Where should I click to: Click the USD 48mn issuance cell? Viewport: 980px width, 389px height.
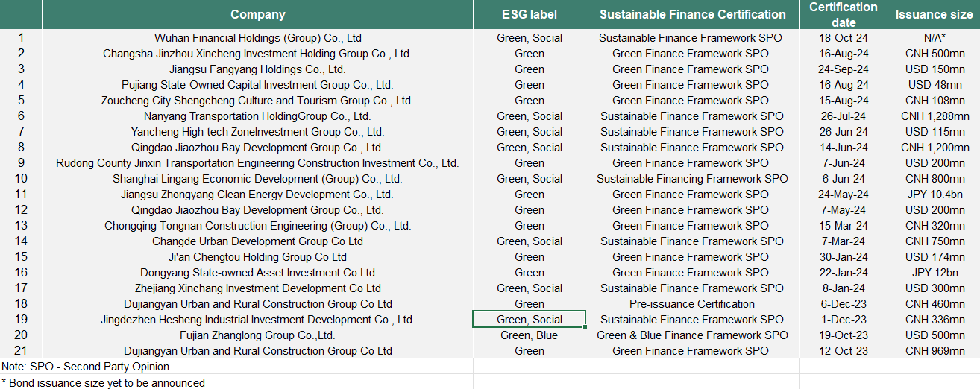click(x=934, y=85)
